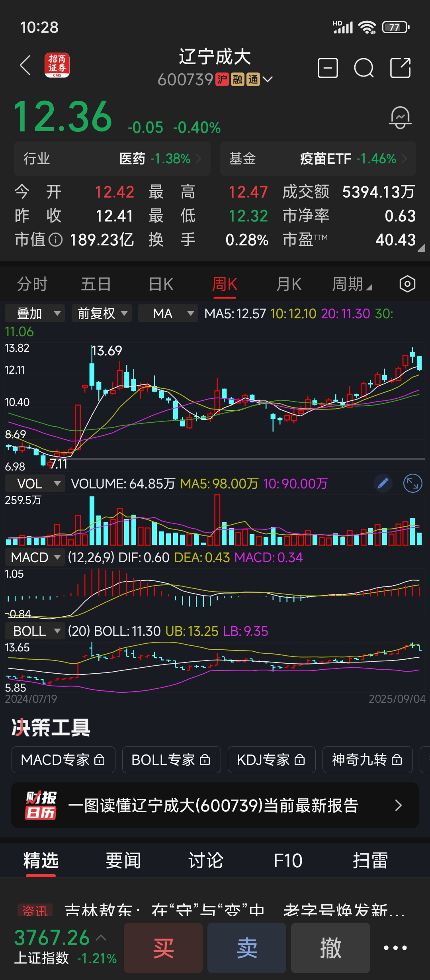Open the MACD indicator dropdown

[x=35, y=557]
